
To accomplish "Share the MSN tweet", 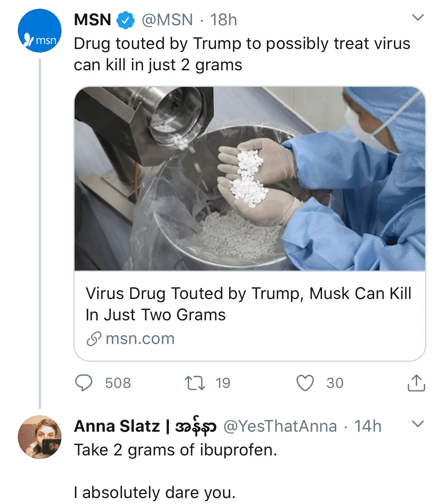I will point(416,383).
